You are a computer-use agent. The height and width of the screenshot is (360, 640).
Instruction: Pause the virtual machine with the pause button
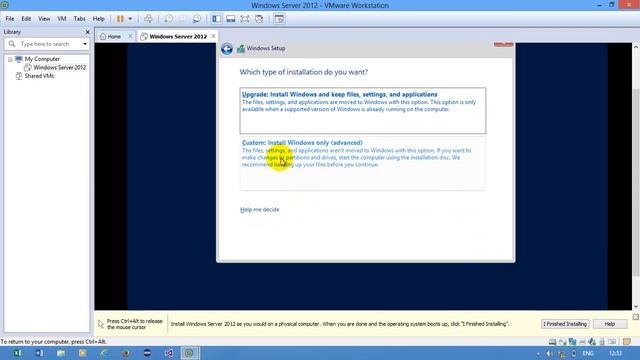(x=120, y=19)
